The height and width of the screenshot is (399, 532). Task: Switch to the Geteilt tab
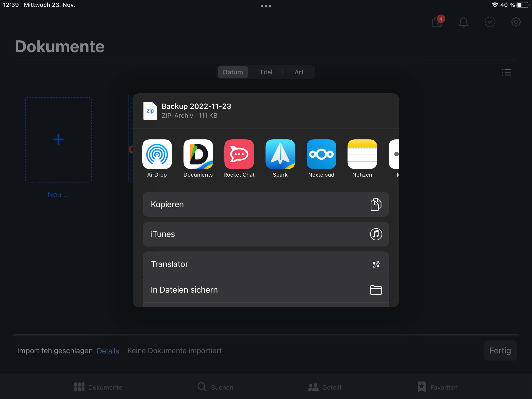pos(325,387)
